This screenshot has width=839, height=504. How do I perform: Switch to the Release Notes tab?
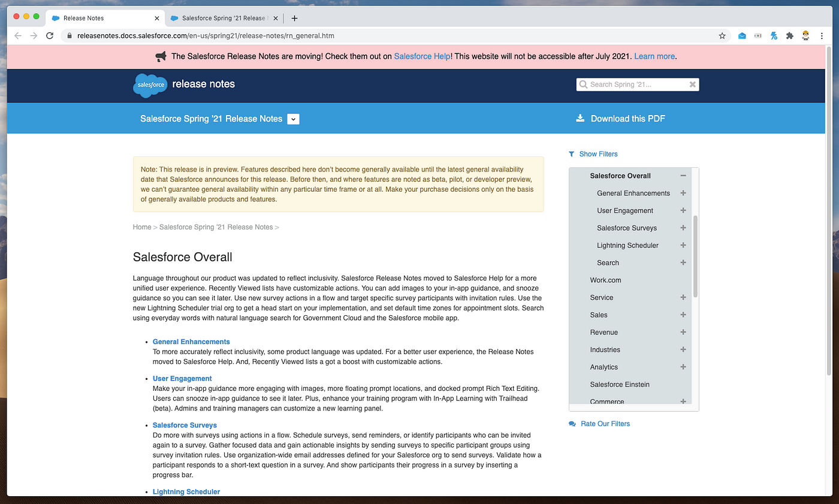click(x=105, y=18)
